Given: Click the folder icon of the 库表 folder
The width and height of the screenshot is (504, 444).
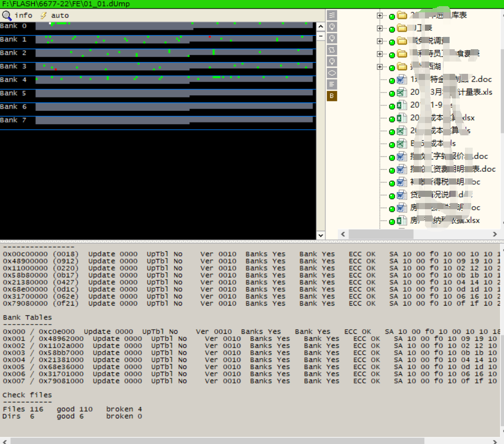Looking at the screenshot, I should pos(401,15).
